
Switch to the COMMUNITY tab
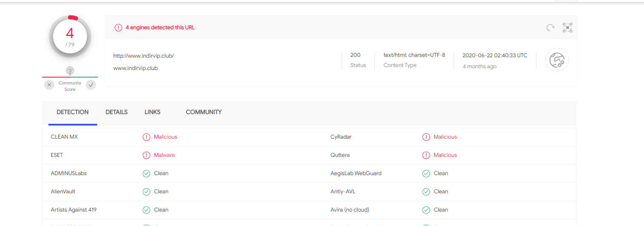[204, 112]
